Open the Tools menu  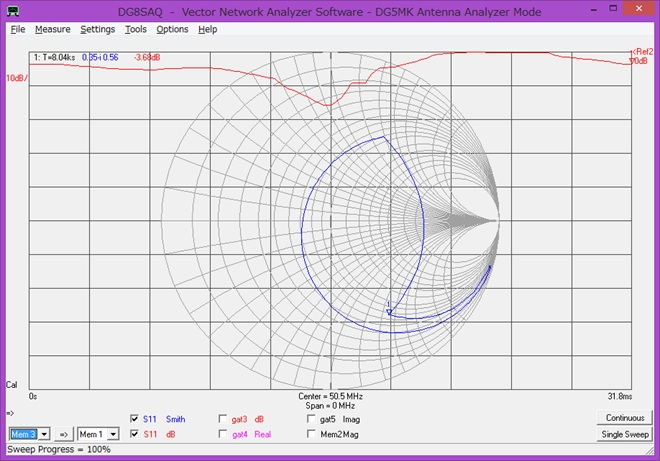point(136,29)
